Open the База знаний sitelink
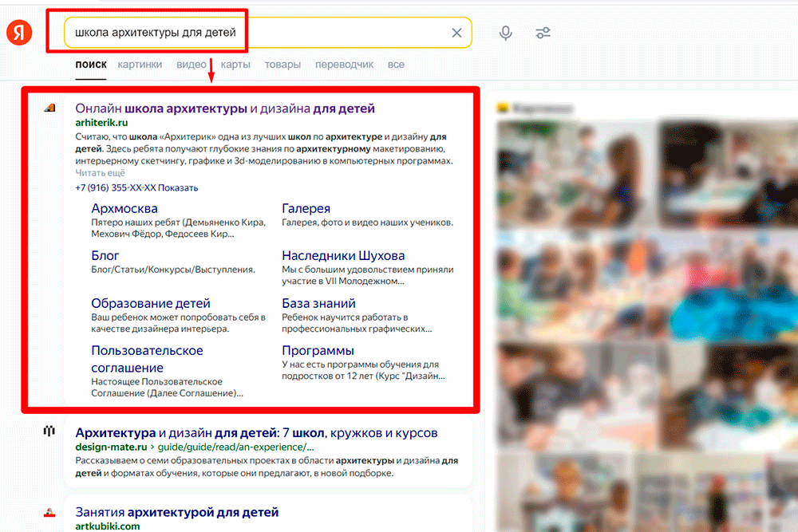The image size is (798, 532). point(318,303)
